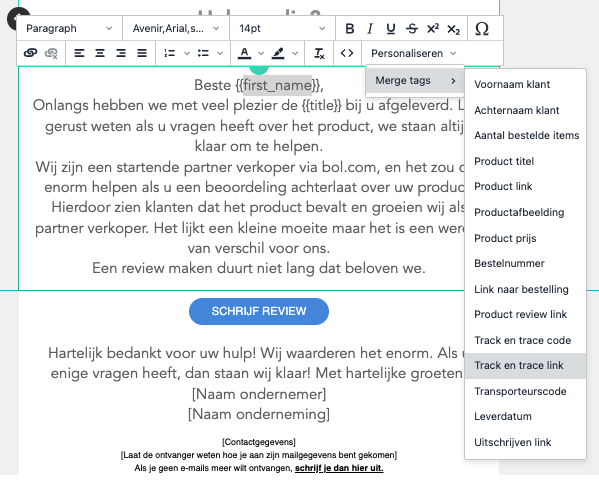Insert a numbered list
This screenshot has width=599, height=483.
tap(169, 53)
